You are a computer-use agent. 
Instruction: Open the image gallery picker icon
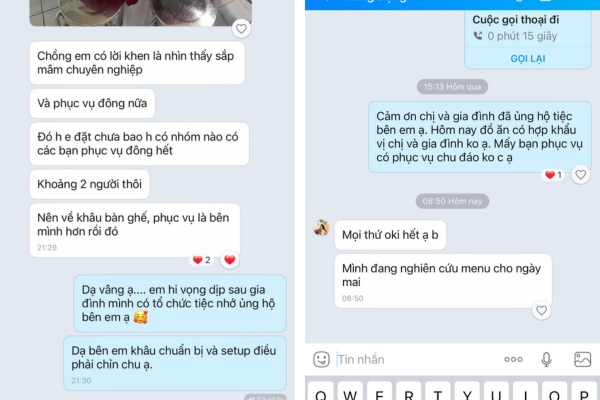pyautogui.click(x=582, y=359)
